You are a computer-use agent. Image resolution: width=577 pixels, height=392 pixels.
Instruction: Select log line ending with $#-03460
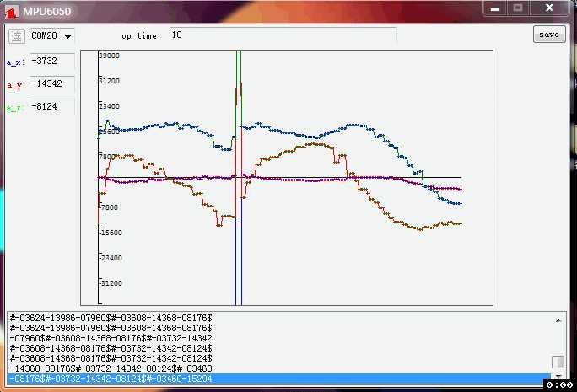(279, 368)
